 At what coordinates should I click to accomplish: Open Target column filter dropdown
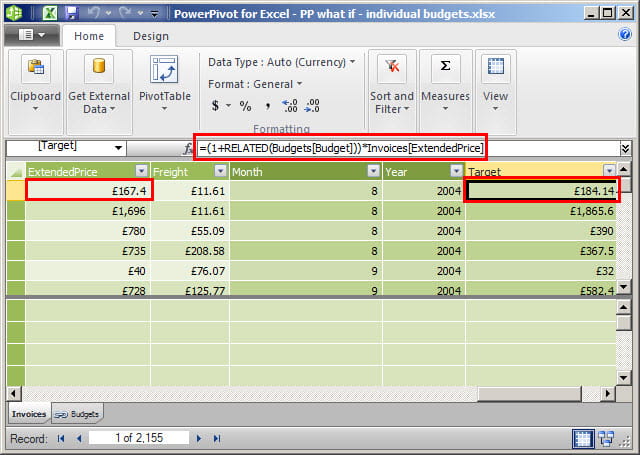(609, 171)
